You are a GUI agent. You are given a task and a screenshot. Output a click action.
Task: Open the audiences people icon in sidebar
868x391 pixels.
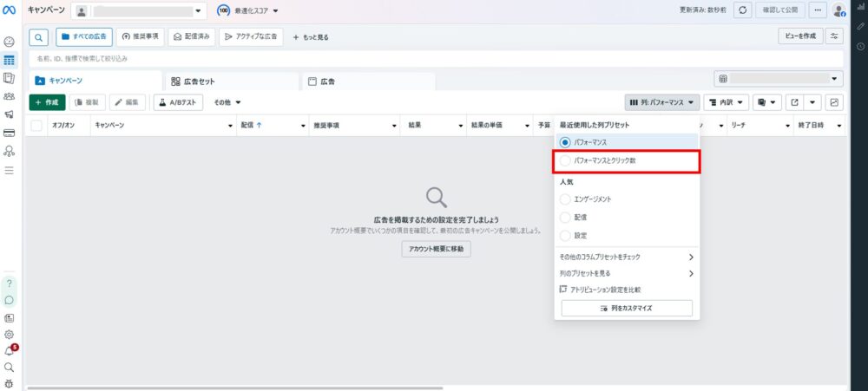(10, 96)
